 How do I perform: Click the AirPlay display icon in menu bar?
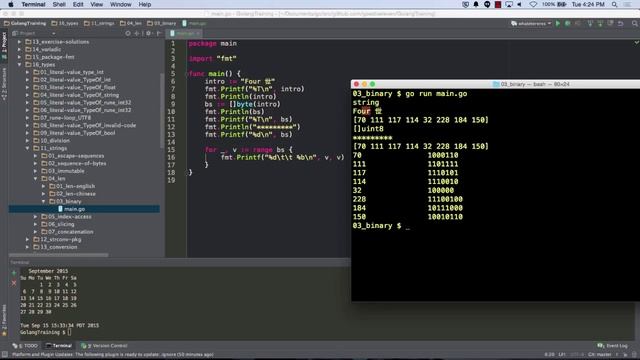[x=509, y=4]
